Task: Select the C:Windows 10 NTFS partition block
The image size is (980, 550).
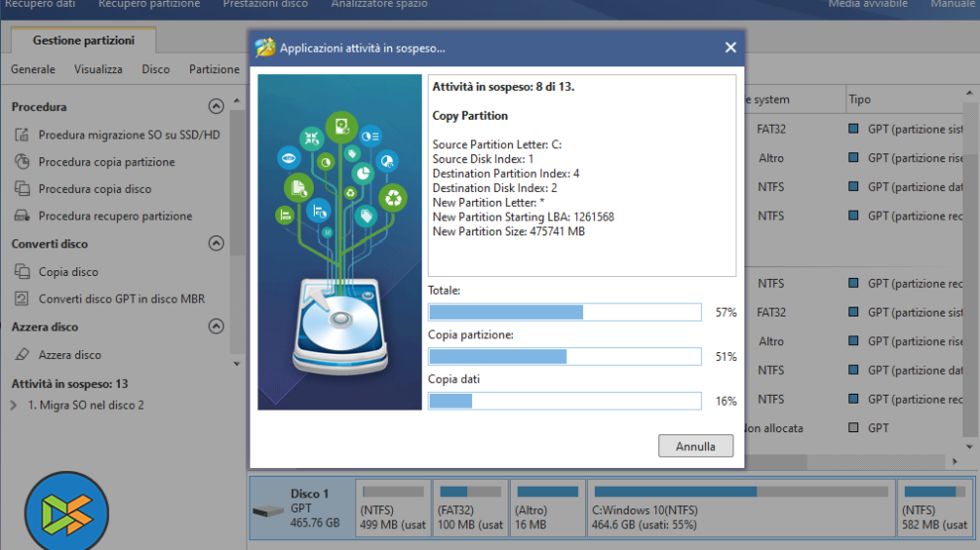Action: (x=741, y=508)
